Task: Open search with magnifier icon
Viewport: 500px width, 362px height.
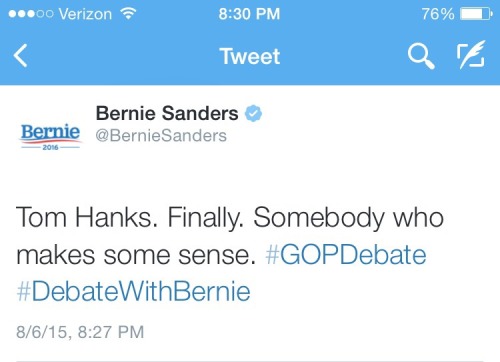Action: 421,56
